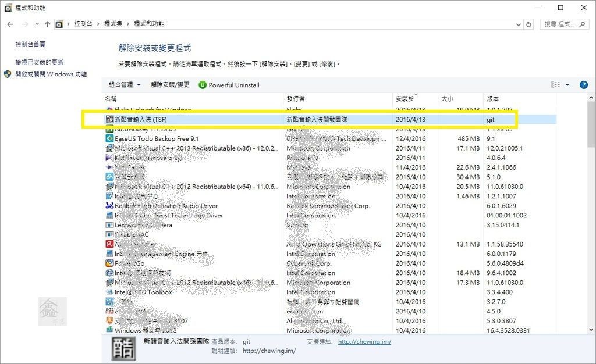Open 檢視已安裝的更新 link
The width and height of the screenshot is (596, 364).
39,62
